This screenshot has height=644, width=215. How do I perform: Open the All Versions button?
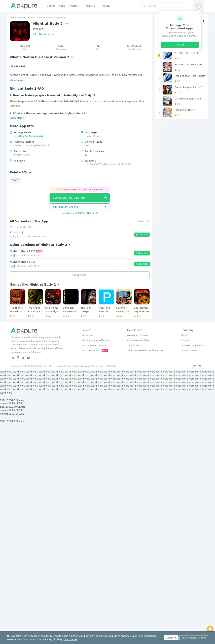pos(80,275)
